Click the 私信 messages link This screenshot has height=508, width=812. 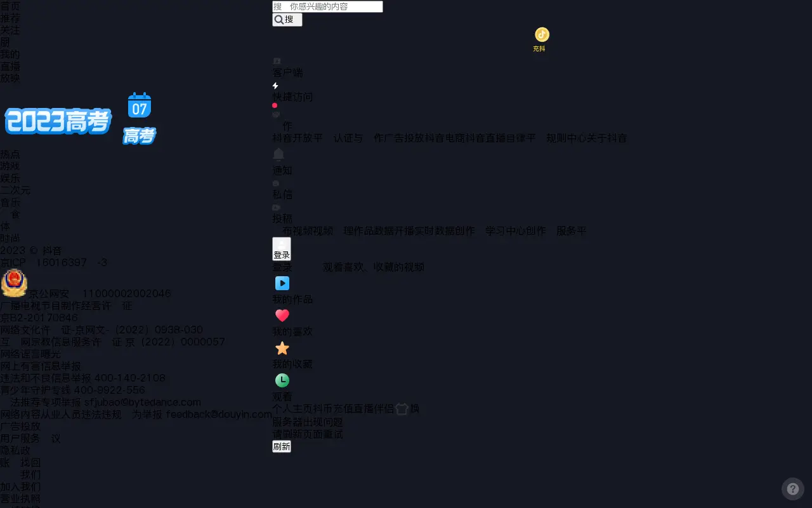tap(282, 194)
